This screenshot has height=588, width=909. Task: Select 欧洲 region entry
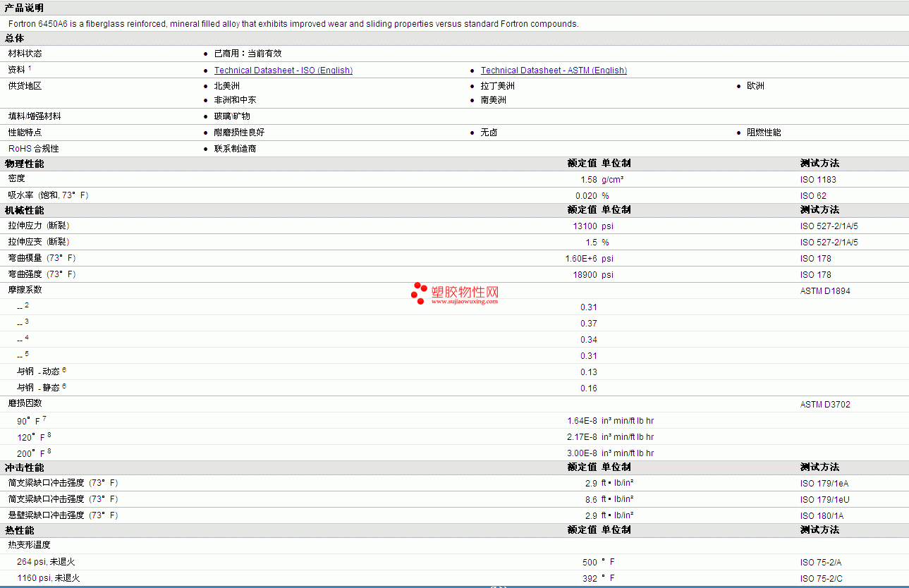[x=756, y=86]
